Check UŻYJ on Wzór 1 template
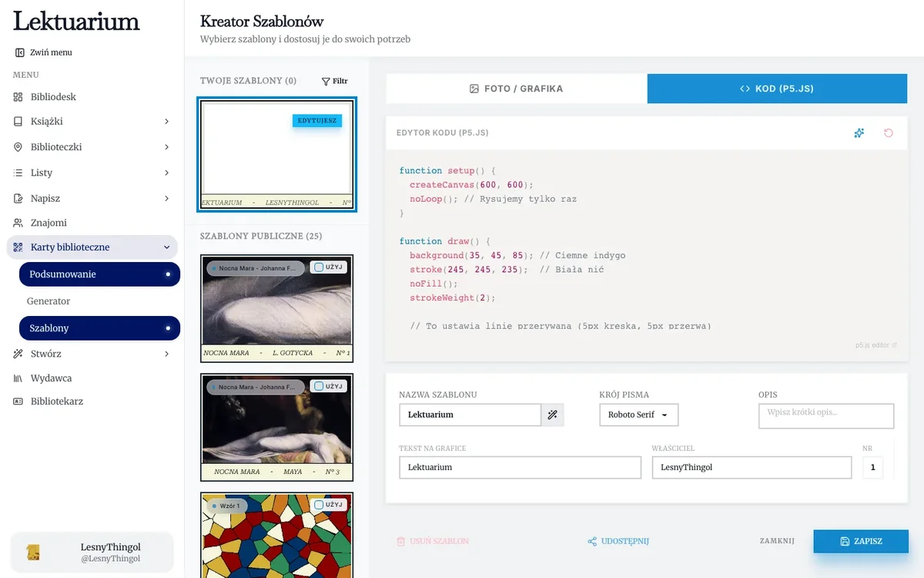 329,505
